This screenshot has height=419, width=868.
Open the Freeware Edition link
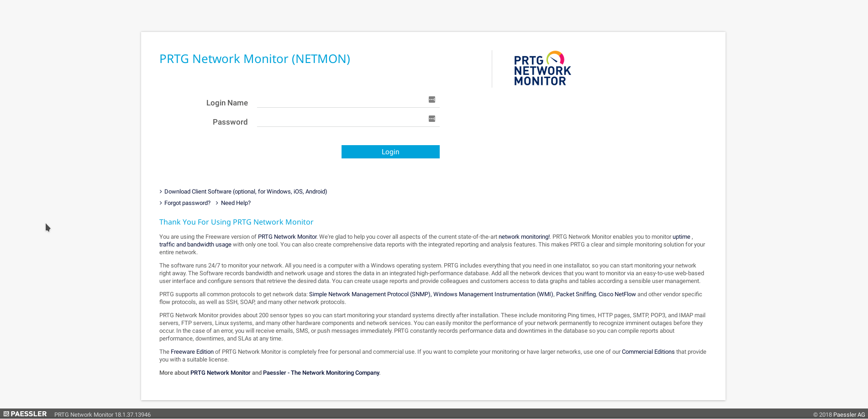192,352
